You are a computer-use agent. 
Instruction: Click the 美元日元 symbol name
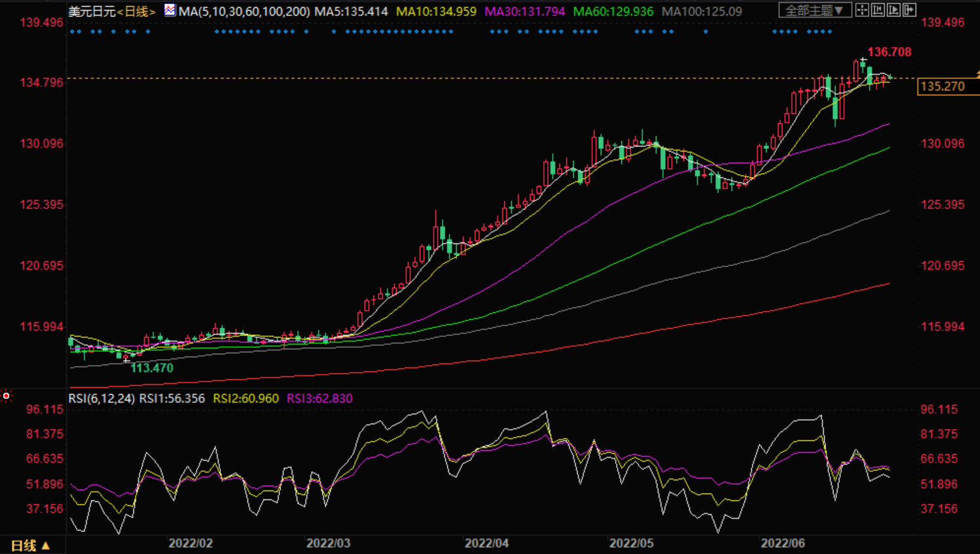click(x=92, y=11)
